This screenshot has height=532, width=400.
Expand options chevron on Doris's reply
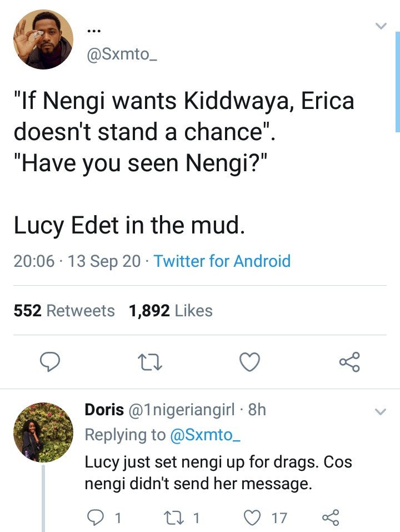pos(381,412)
